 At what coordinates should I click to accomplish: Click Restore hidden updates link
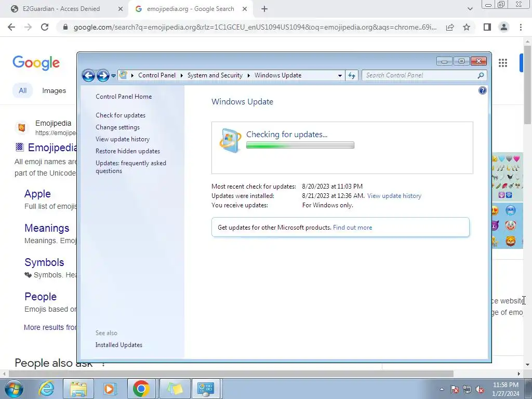tap(128, 151)
